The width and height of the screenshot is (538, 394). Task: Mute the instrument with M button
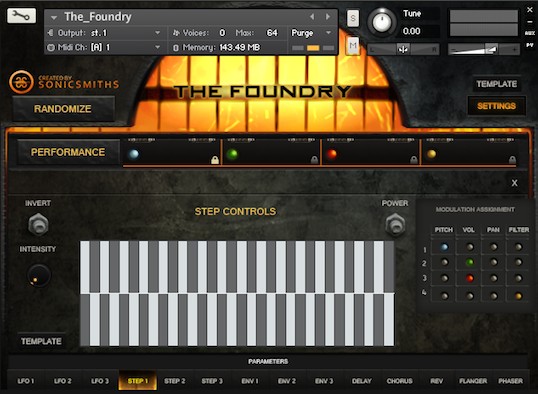(x=353, y=46)
